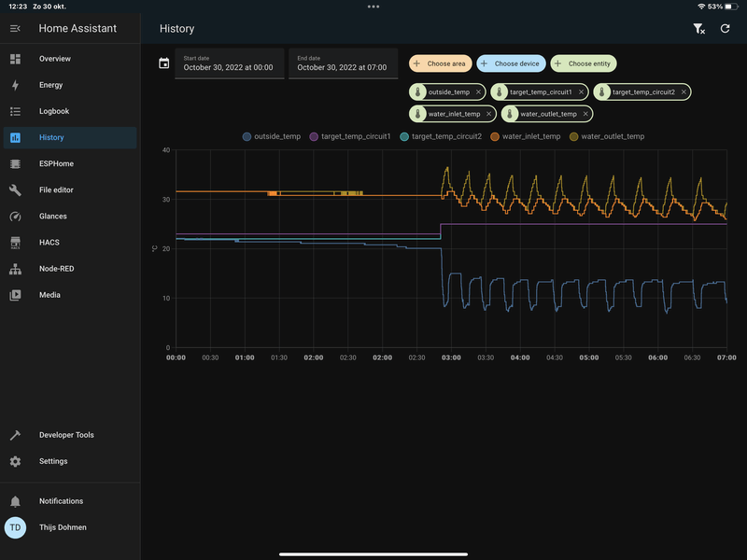This screenshot has width=747, height=560.
Task: Click the 07:00 x-axis time label
Action: click(726, 357)
